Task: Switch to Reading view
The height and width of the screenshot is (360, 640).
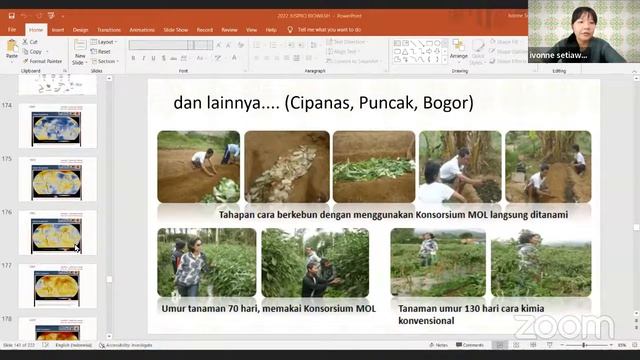Action: pyautogui.click(x=533, y=345)
